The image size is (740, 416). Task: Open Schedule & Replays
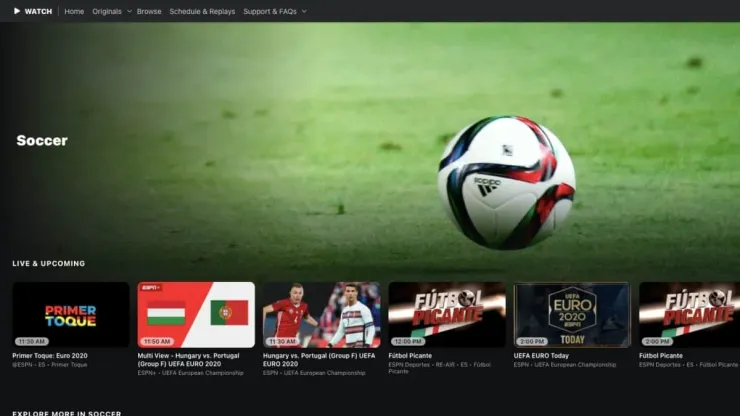(202, 11)
